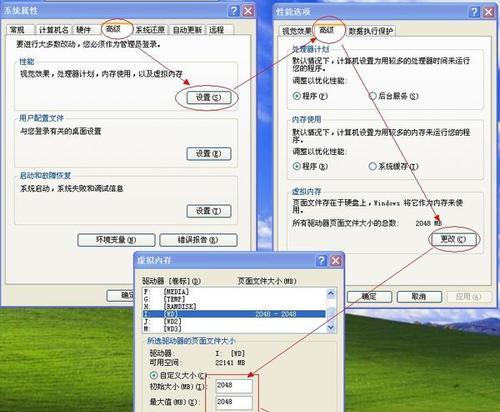
Task: Switch to the 数据执行保护 tab
Action: 370,31
